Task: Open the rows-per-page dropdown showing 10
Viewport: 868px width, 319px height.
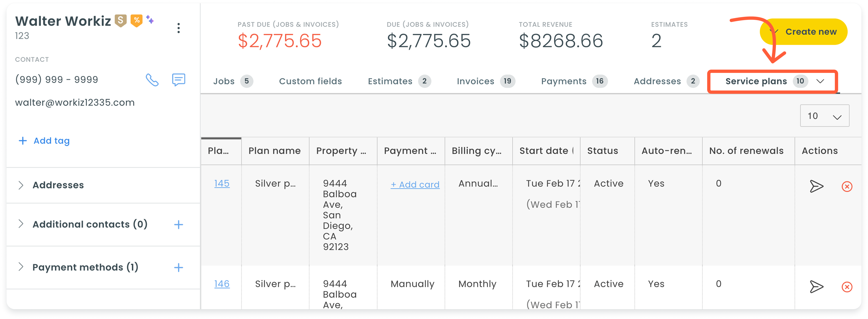Action: [824, 116]
